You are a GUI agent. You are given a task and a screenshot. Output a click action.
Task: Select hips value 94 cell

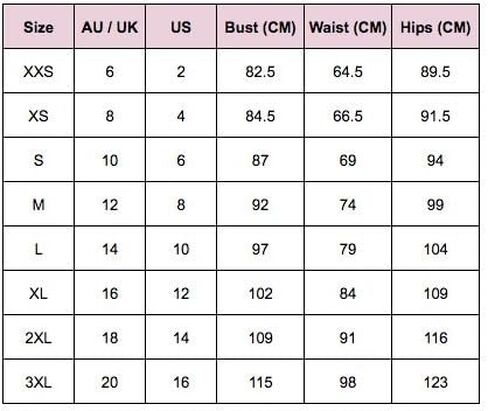click(x=435, y=160)
